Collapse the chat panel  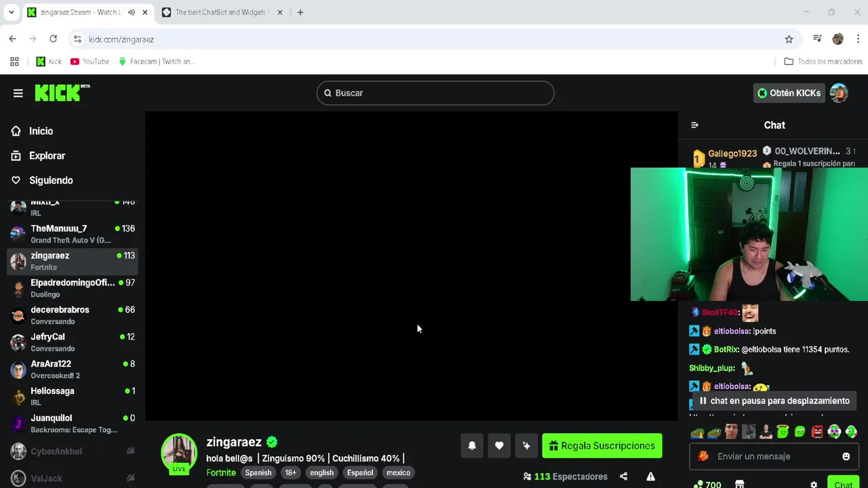click(x=694, y=125)
